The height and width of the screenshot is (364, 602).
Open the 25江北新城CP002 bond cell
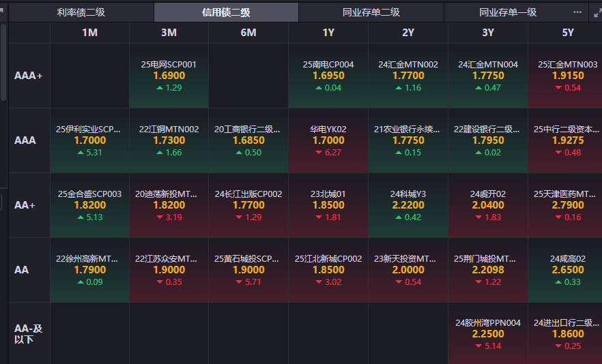point(328,270)
